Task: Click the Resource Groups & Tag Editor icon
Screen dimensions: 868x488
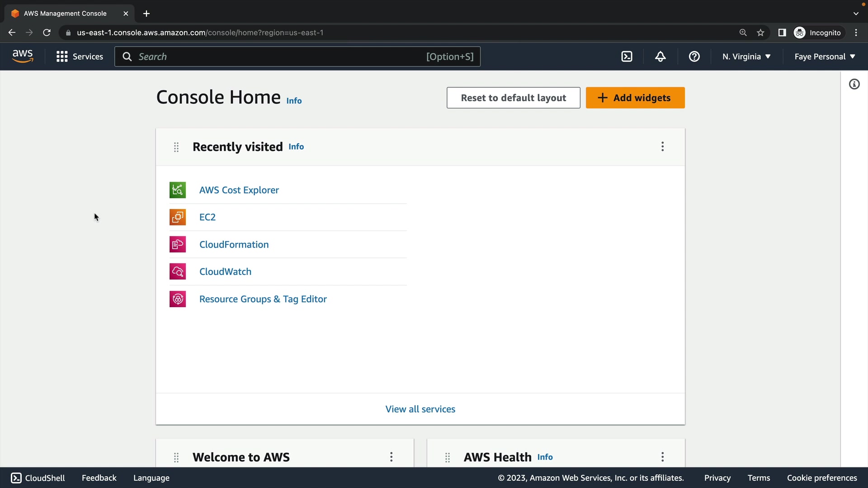Action: coord(178,299)
